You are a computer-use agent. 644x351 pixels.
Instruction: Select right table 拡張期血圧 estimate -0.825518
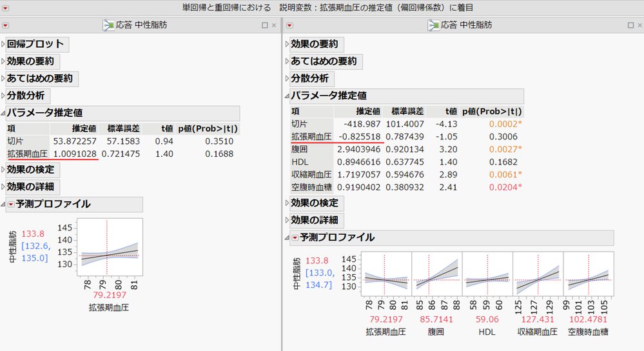[359, 137]
